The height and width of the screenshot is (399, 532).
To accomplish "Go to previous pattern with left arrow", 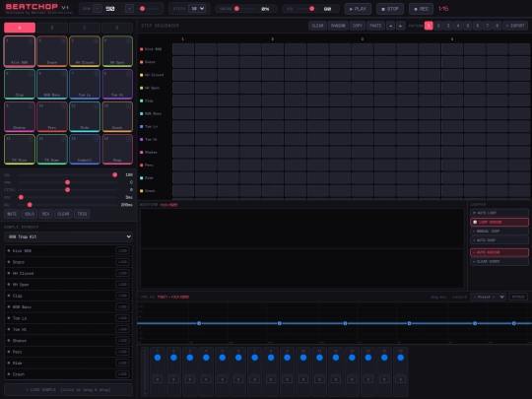I will coord(390,26).
